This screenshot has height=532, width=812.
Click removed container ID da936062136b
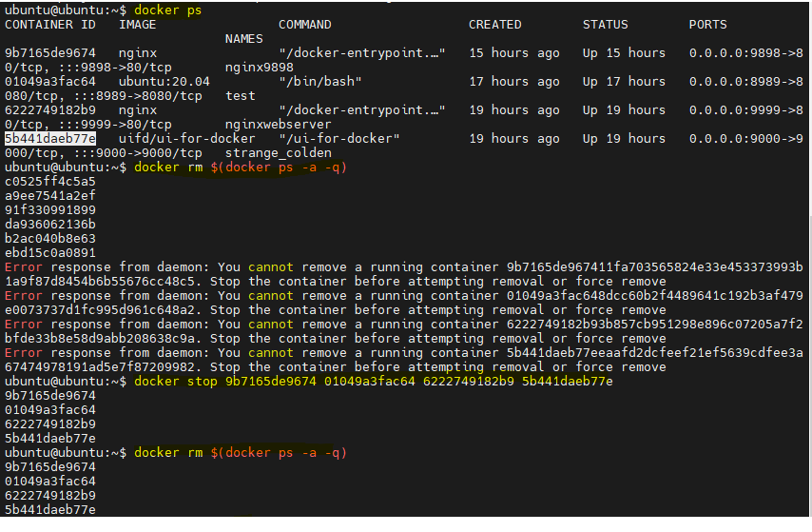click(50, 224)
